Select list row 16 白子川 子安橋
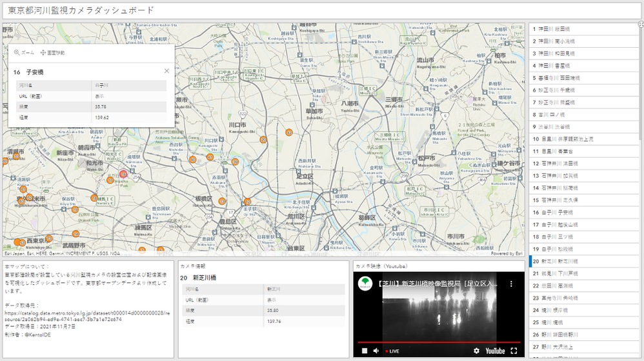The width and height of the screenshot is (644, 361). (583, 212)
